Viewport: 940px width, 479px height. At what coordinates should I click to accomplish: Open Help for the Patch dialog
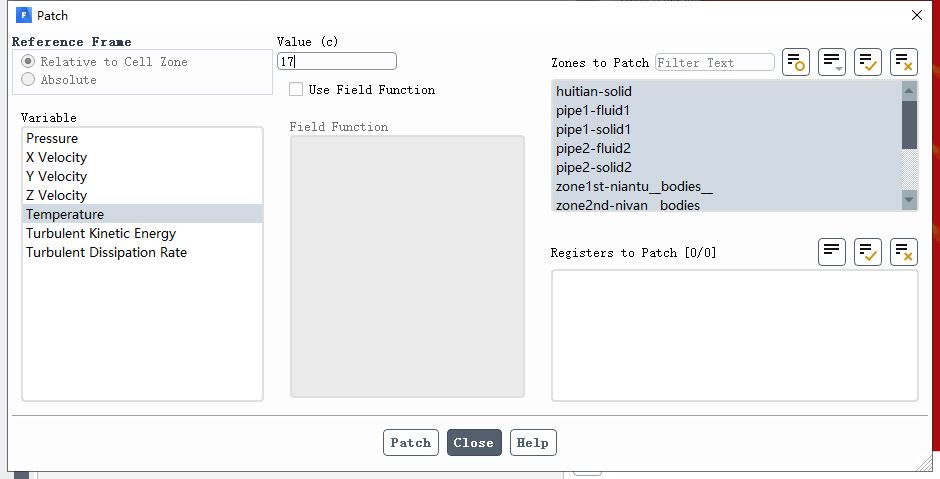533,443
